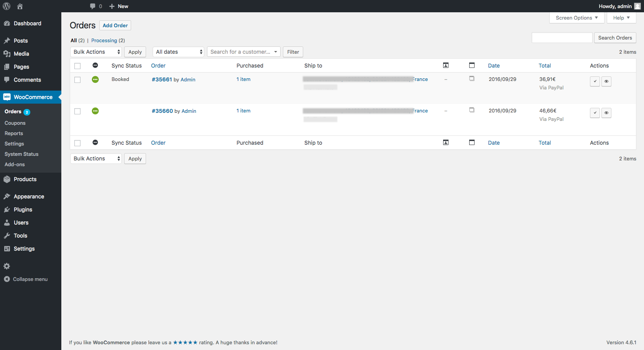Open the bottom Bulk Actions dropdown
Image resolution: width=644 pixels, height=350 pixels.
[x=96, y=158]
